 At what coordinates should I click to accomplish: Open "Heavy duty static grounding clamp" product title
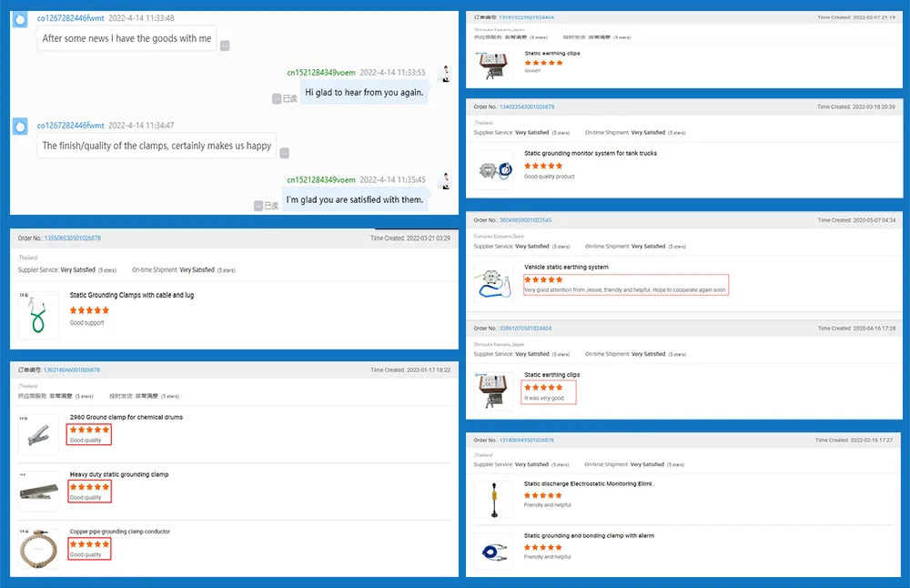(x=119, y=475)
